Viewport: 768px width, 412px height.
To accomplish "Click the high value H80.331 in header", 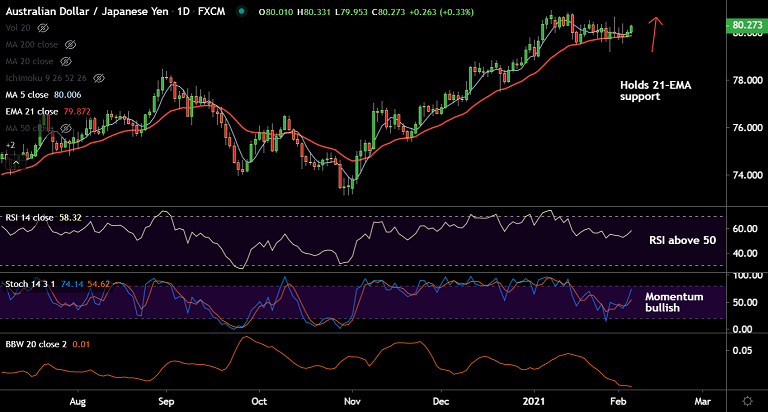I will coord(314,12).
